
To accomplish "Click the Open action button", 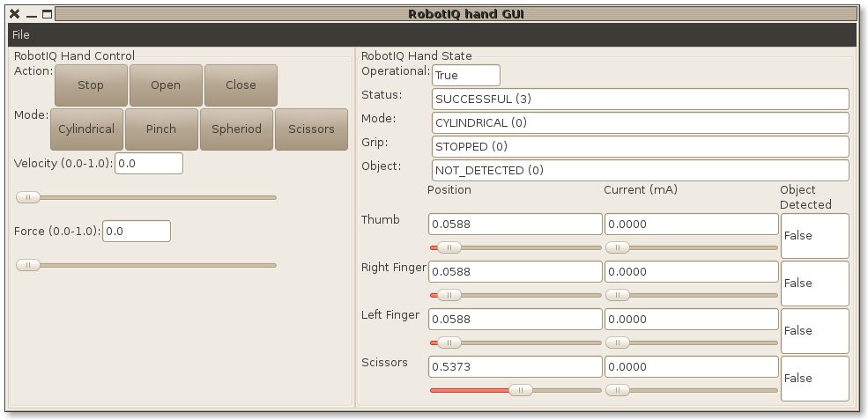I will point(166,85).
